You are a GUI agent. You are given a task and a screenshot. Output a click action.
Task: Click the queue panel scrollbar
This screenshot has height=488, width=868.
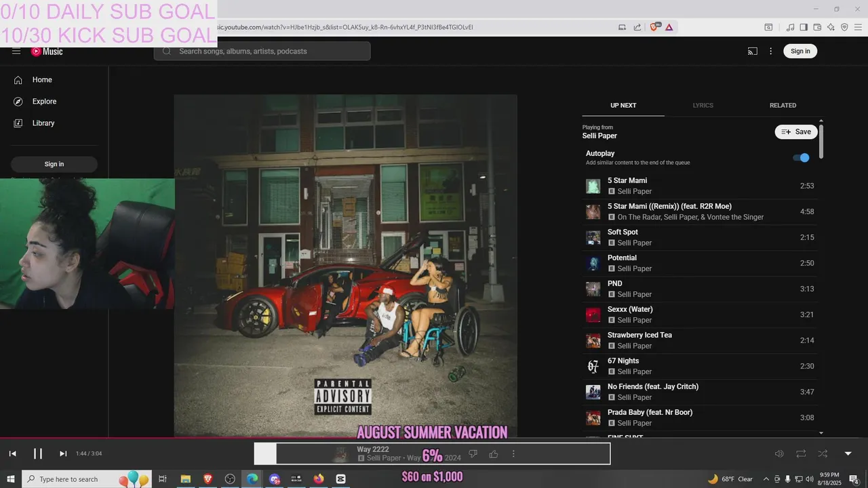[821, 141]
